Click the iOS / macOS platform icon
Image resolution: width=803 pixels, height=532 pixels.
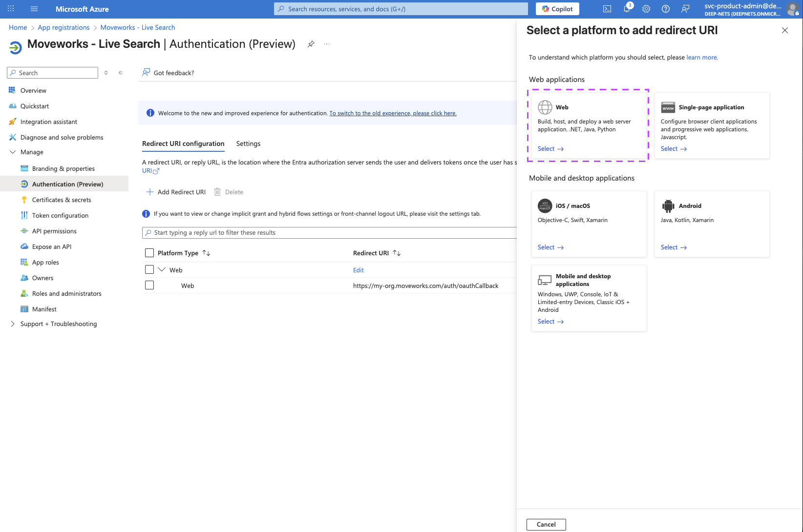click(545, 206)
